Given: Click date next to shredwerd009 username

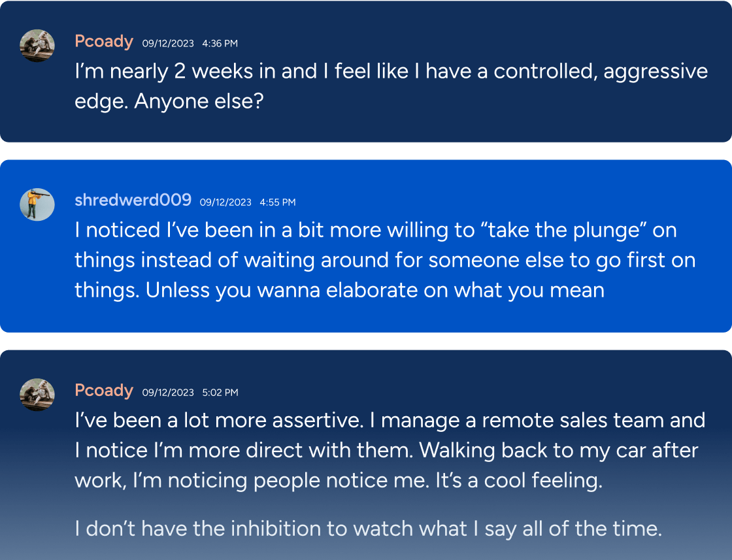Looking at the screenshot, I should click(225, 203).
